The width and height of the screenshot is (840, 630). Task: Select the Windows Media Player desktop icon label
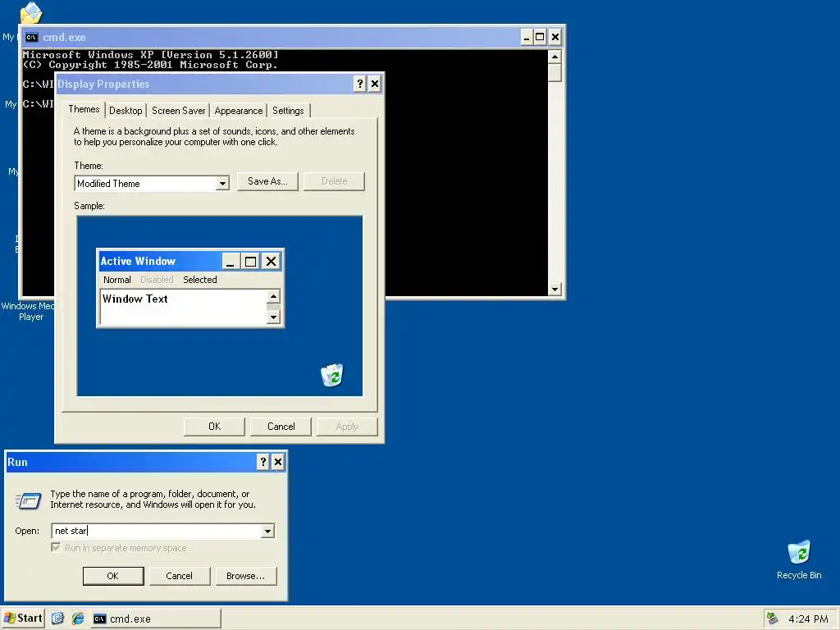click(x=28, y=311)
